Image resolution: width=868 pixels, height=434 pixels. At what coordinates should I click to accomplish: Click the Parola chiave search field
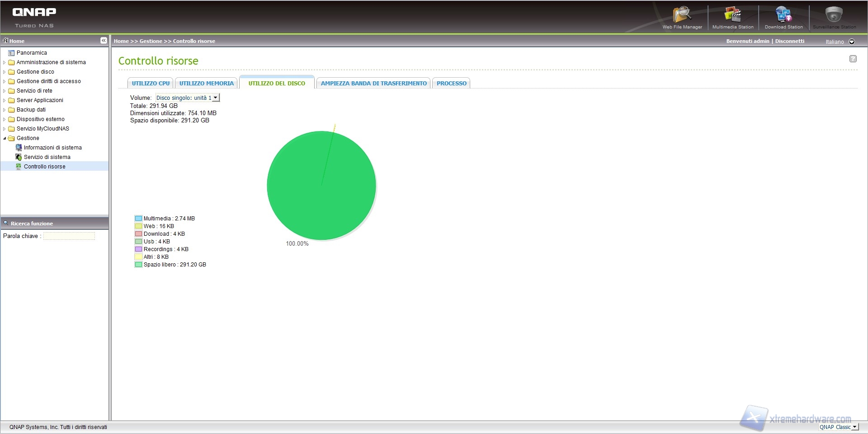point(69,236)
